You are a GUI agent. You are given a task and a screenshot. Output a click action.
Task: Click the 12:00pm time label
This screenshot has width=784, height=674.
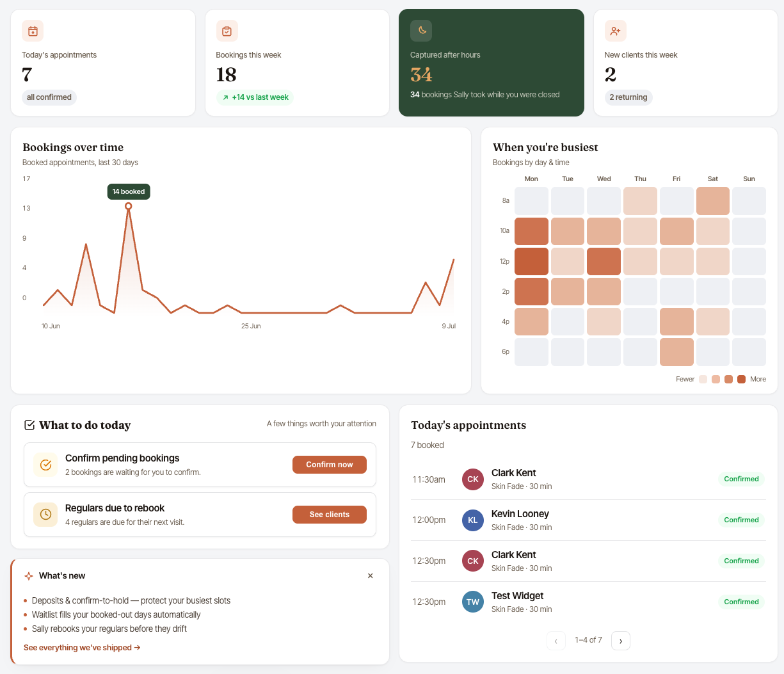coord(429,520)
